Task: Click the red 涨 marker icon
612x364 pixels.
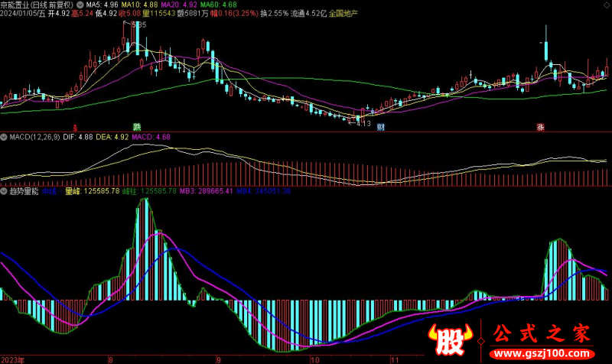Action: [x=541, y=127]
